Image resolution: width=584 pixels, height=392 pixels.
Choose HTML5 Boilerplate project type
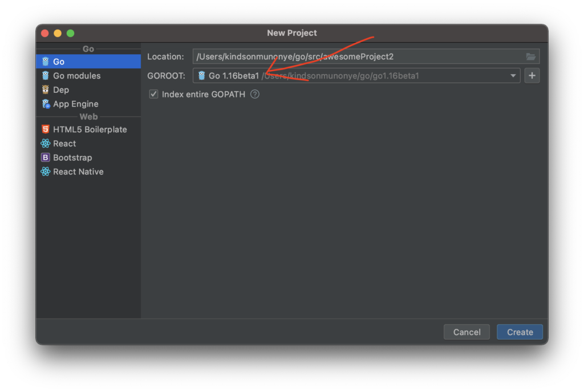point(90,129)
